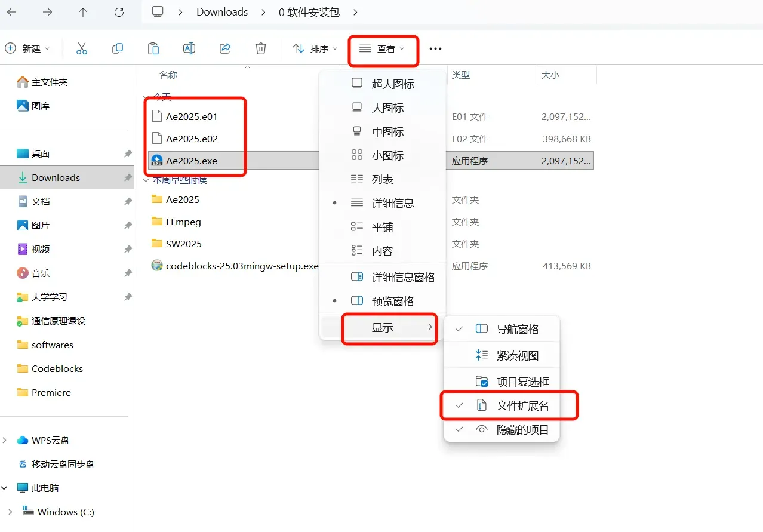Click the Refresh arrow icon
Image resolution: width=763 pixels, height=532 pixels.
[x=119, y=12]
